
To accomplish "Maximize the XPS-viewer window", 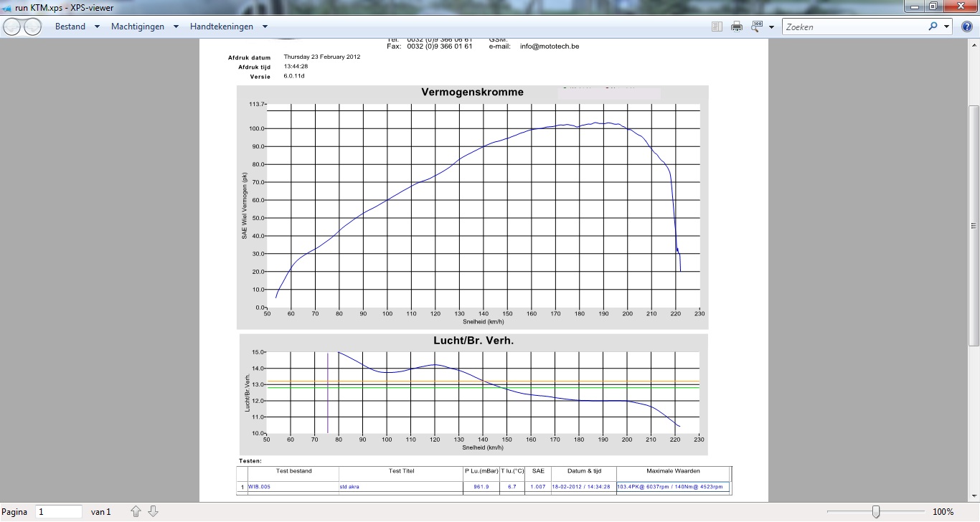I will pyautogui.click(x=933, y=6).
